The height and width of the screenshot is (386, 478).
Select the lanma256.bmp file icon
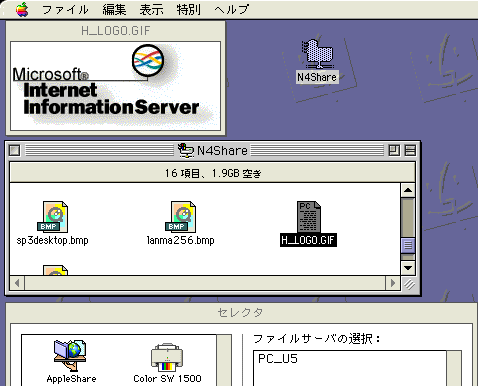click(x=180, y=217)
